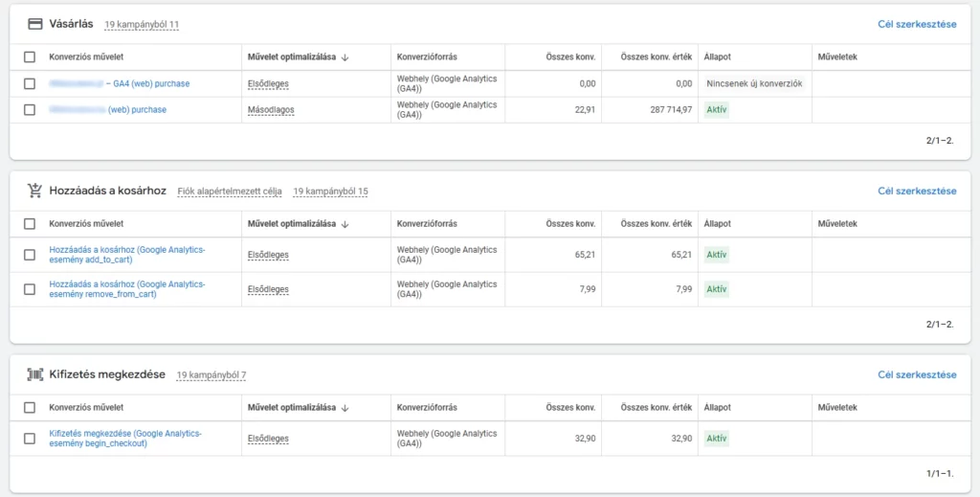Viewport: 980px width, 497px height.
Task: Click sort arrow in checkout section Művelet optimalizálása column
Action: pyautogui.click(x=345, y=408)
